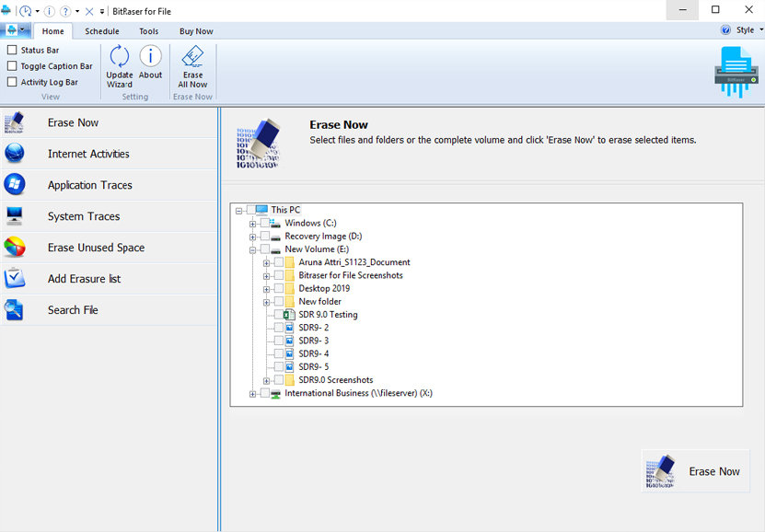
Task: Expand the International Business (X:) node
Action: (252, 394)
